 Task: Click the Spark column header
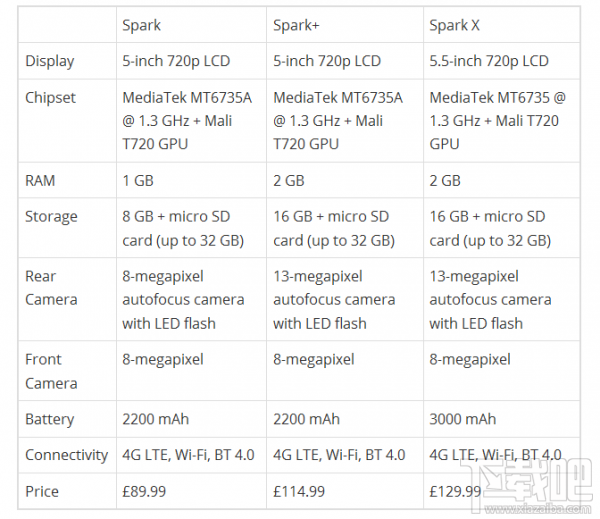click(x=141, y=26)
